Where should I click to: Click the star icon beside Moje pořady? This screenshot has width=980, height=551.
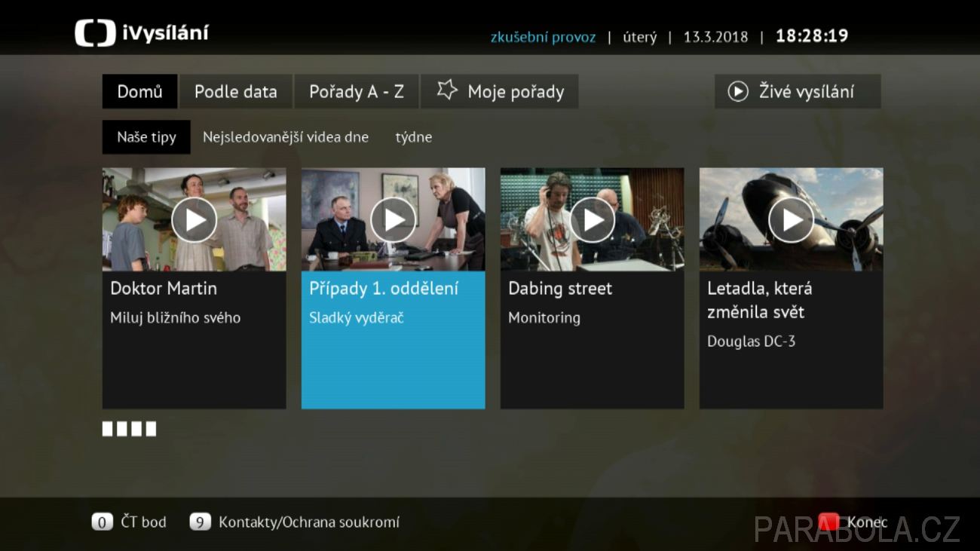(x=447, y=91)
